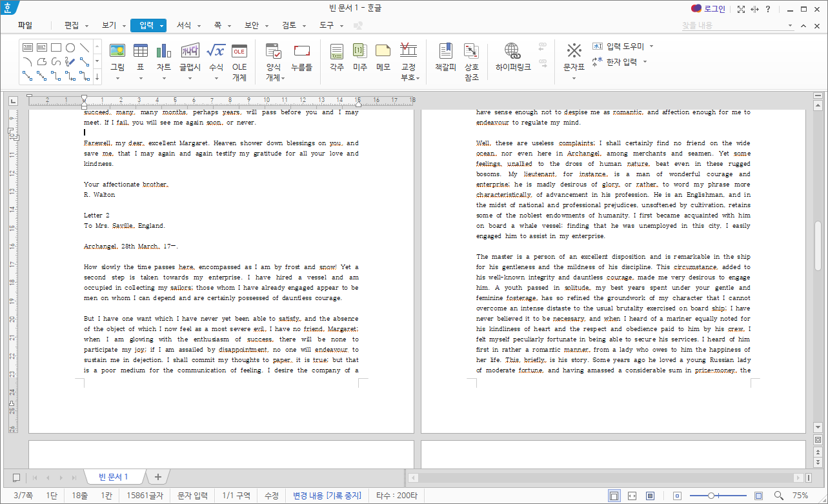Select the freehand pen drawing tool
828x504 pixels.
pos(70,61)
